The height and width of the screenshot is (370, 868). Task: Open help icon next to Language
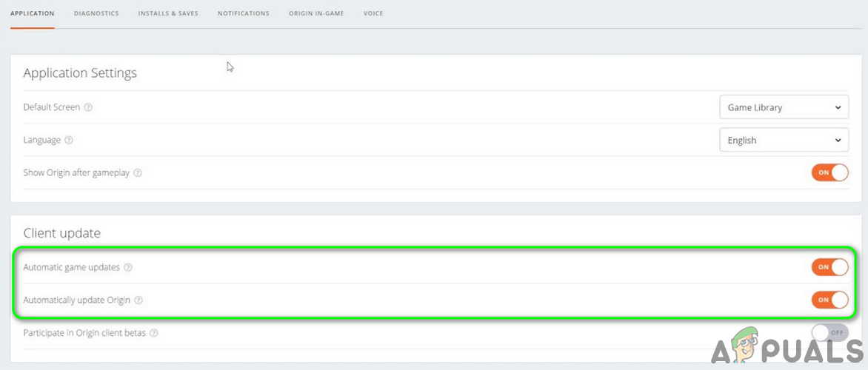pos(69,141)
